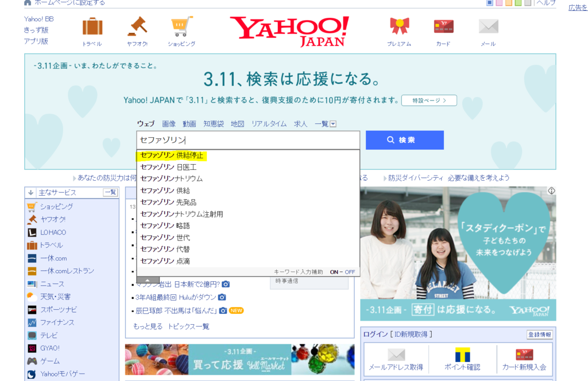Click down arrow beside 主なサービス heading
This screenshot has height=381, width=588.
[31, 193]
